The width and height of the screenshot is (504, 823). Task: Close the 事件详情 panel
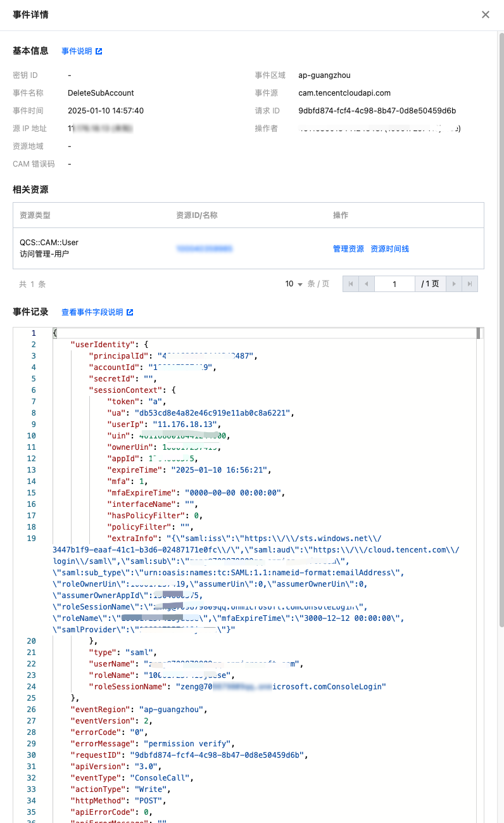coord(486,15)
